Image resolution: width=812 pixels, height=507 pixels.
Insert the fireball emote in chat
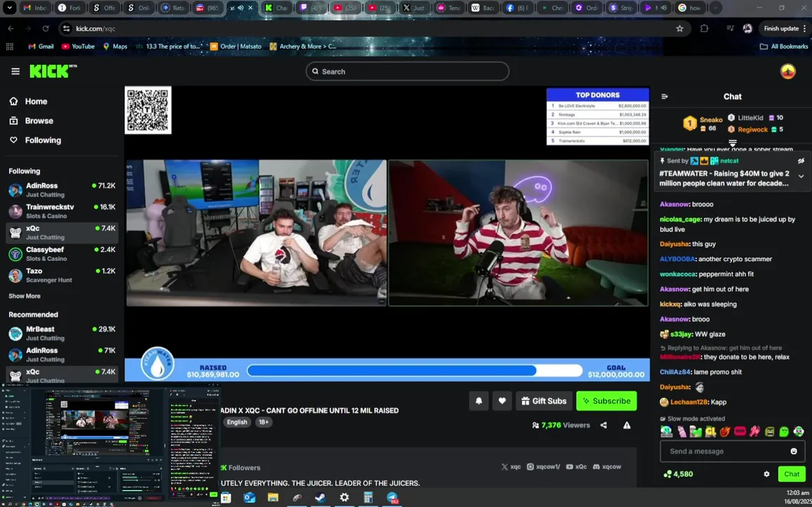(x=725, y=432)
